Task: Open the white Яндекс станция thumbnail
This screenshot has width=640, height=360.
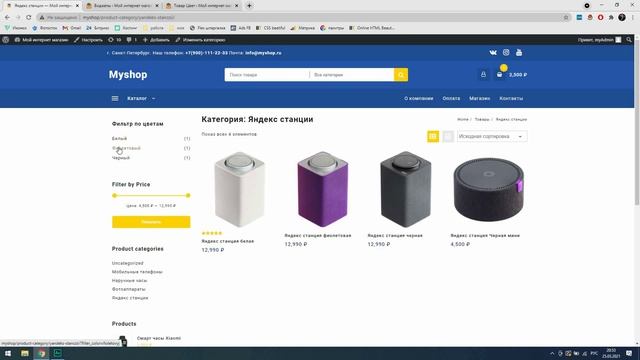Action: [239, 189]
